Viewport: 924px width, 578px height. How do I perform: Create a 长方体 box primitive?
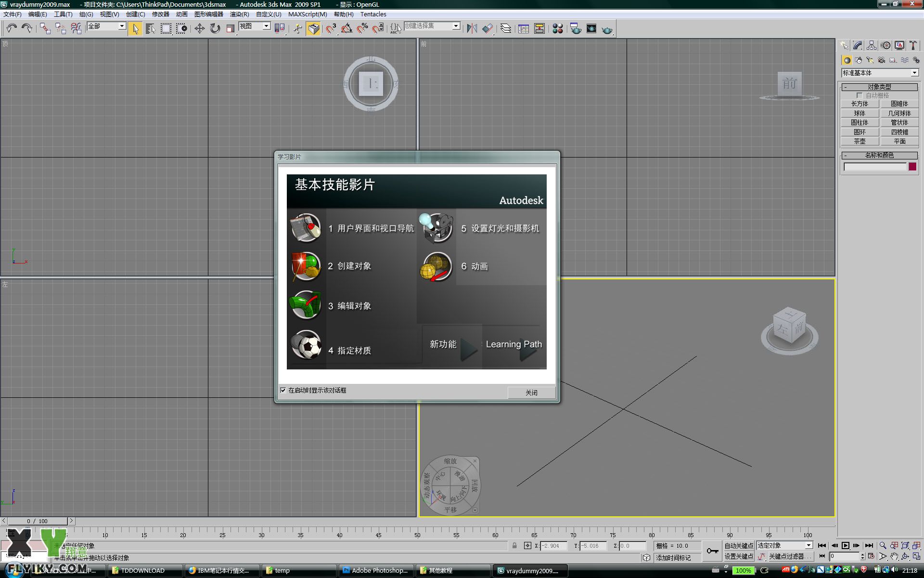pyautogui.click(x=860, y=104)
